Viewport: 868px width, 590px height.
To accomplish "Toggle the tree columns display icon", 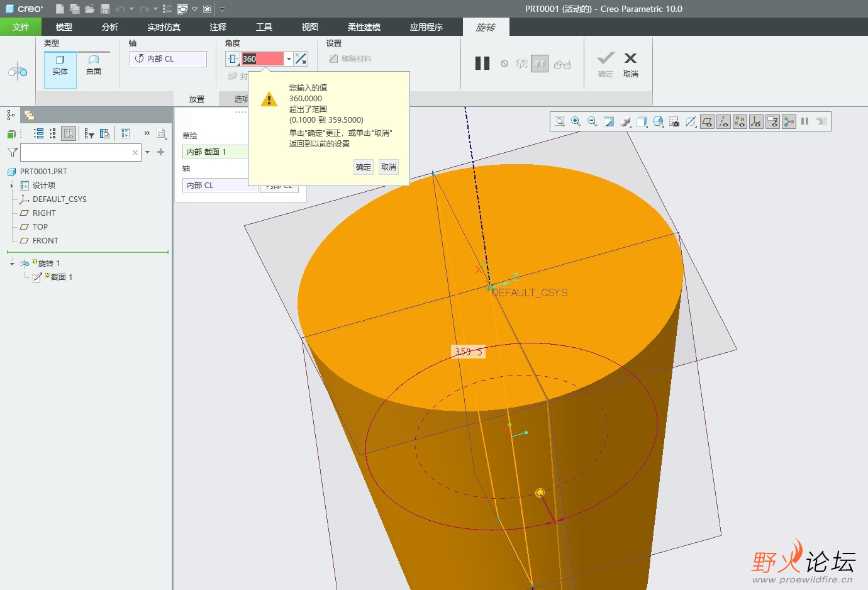I will tap(69, 133).
